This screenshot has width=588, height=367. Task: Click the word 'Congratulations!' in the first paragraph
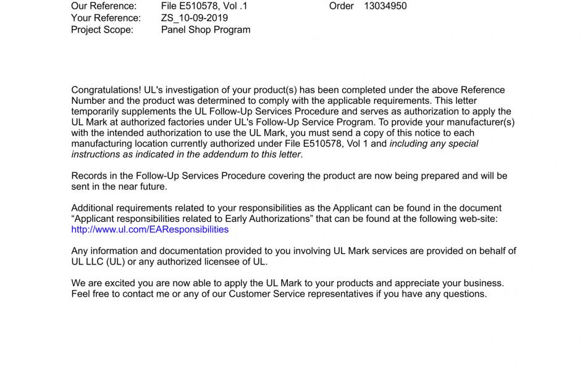click(106, 90)
